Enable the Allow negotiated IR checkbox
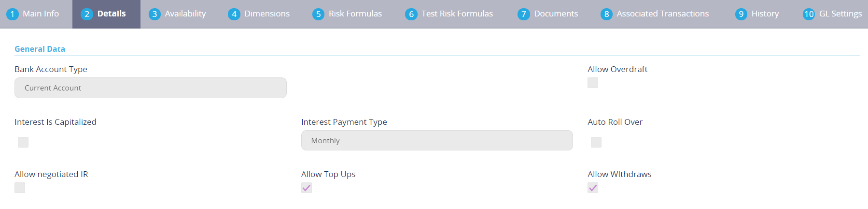The width and height of the screenshot is (868, 209). pyautogui.click(x=20, y=188)
